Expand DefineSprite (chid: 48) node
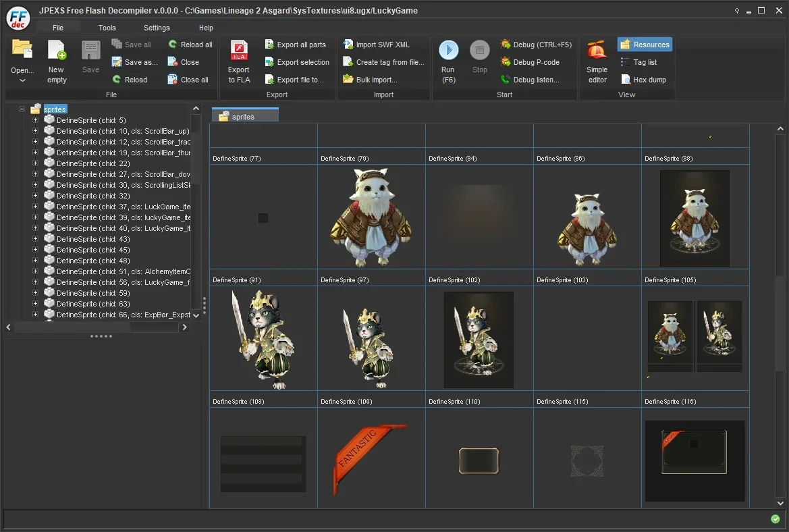The image size is (789, 532). click(35, 260)
